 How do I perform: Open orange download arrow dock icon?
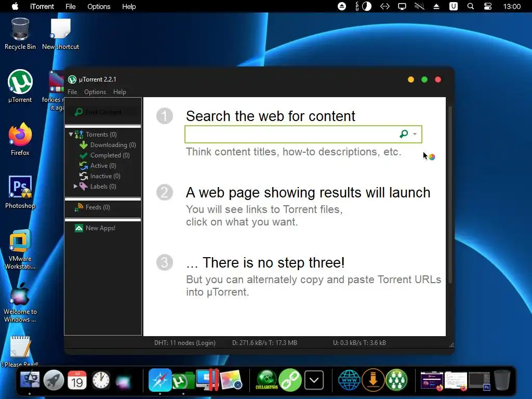point(373,380)
